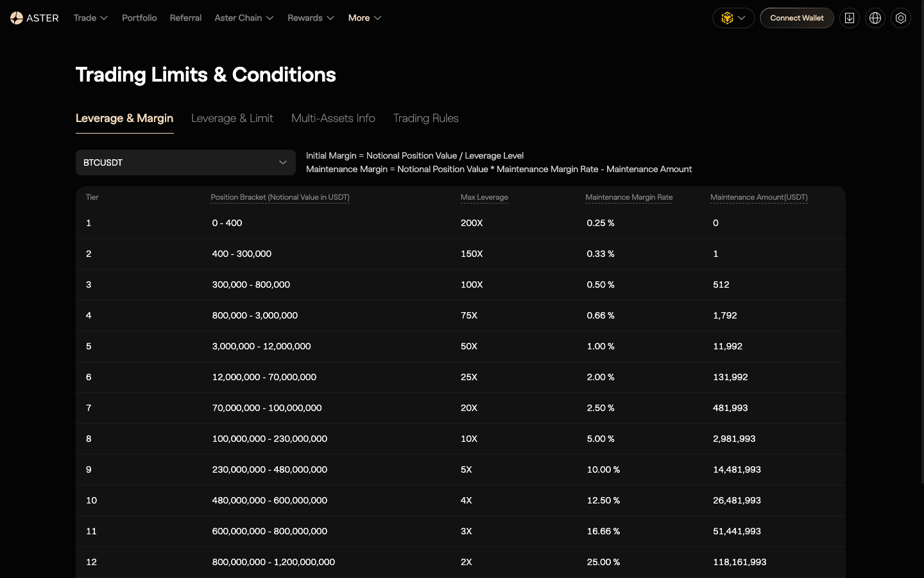Click the Aster logo
This screenshot has width=924, height=578.
[x=35, y=18]
